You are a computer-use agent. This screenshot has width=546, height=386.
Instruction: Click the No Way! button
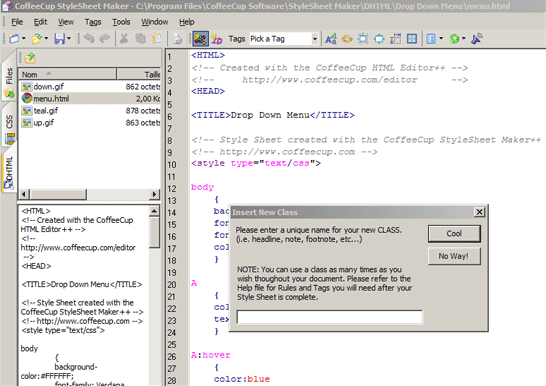click(x=454, y=256)
